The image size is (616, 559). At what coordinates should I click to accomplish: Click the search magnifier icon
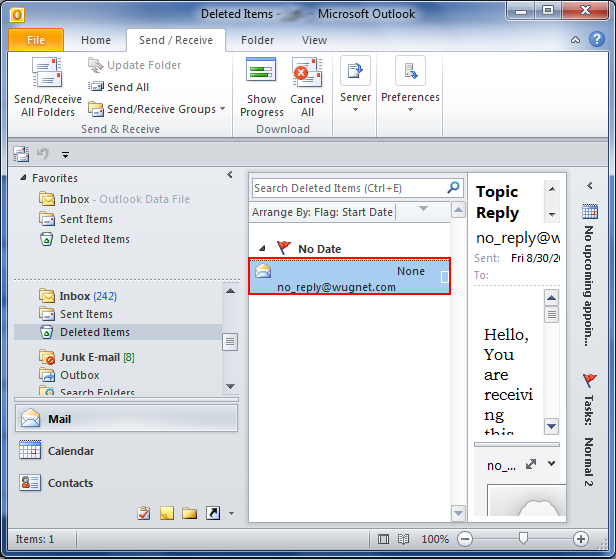[x=453, y=187]
